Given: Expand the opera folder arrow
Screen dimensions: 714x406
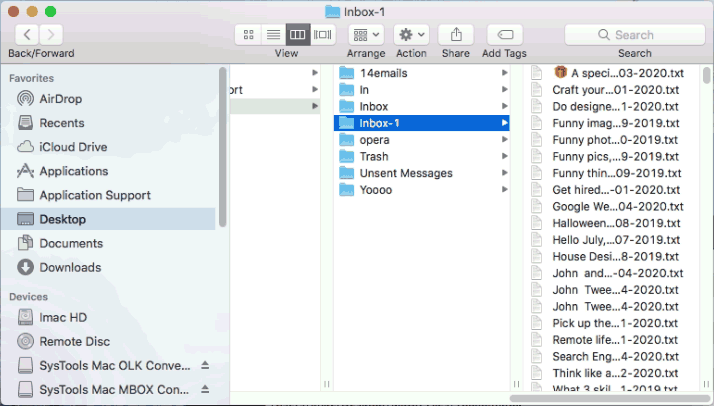Looking at the screenshot, I should click(x=505, y=139).
